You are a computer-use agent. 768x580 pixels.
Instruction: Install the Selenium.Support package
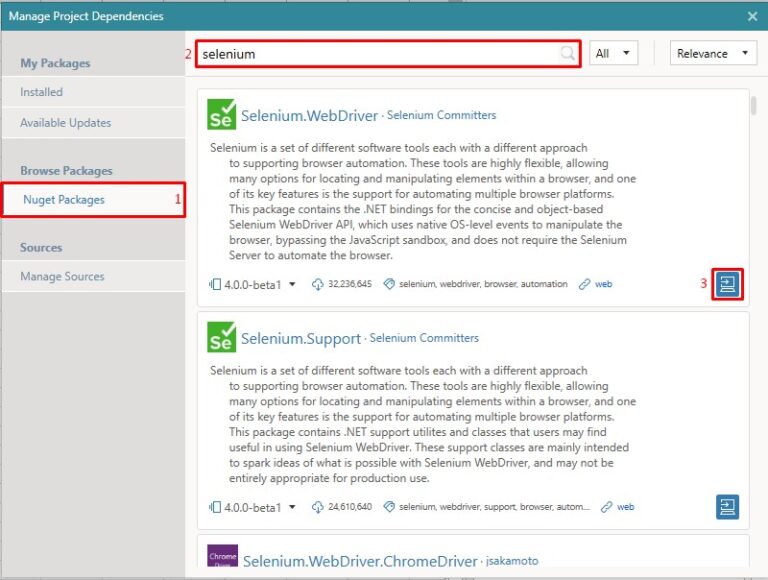(x=727, y=507)
